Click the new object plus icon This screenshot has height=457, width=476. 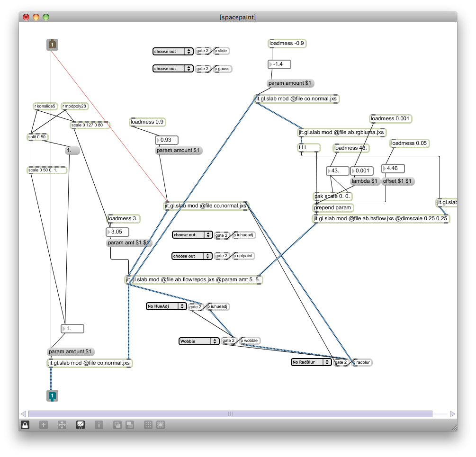(x=44, y=425)
